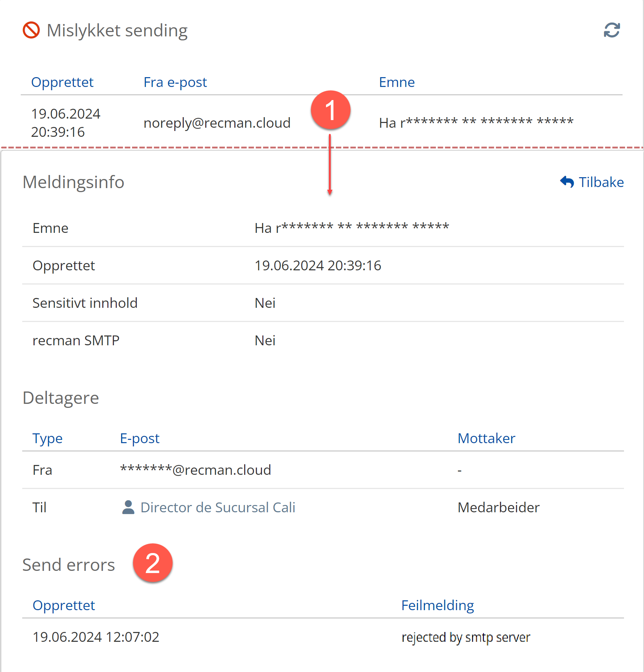The width and height of the screenshot is (644, 672).
Task: Sort participants by E-post column header
Action: pyautogui.click(x=140, y=438)
